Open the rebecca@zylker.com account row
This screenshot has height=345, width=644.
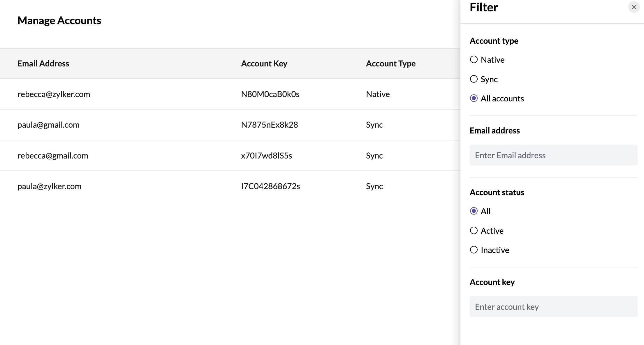(54, 94)
